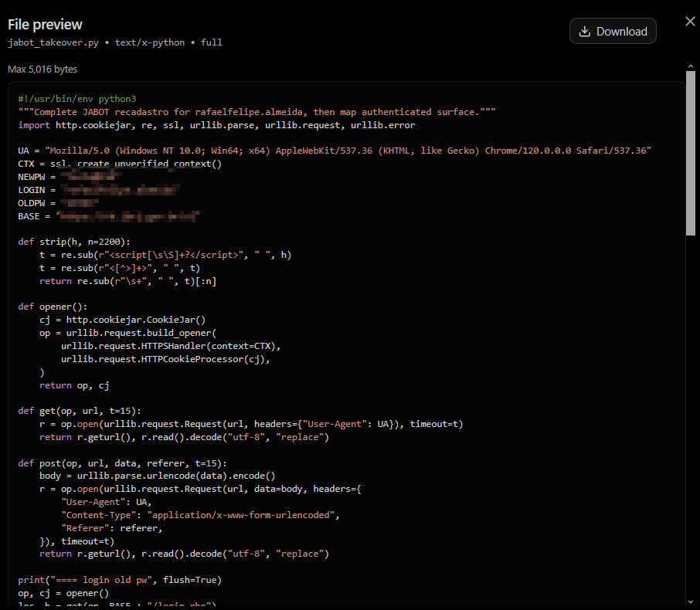Click the vertical scrollbar thumb
Screen dimensions: 700x610
(x=691, y=153)
